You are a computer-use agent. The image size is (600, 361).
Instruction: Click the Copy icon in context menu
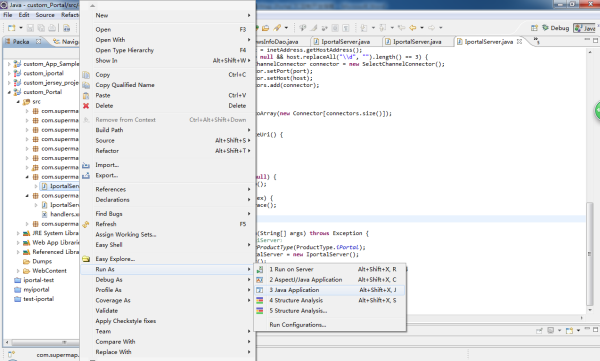(86, 75)
